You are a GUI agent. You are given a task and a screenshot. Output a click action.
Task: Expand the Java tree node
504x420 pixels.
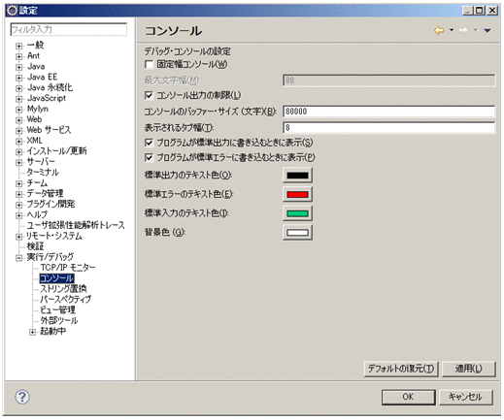(x=18, y=67)
